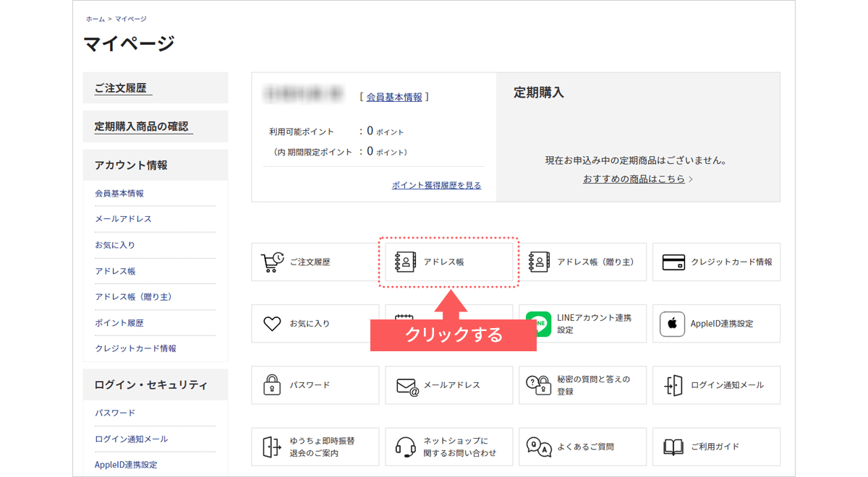
Task: Click the envelope mail address icon
Action: pos(407,386)
